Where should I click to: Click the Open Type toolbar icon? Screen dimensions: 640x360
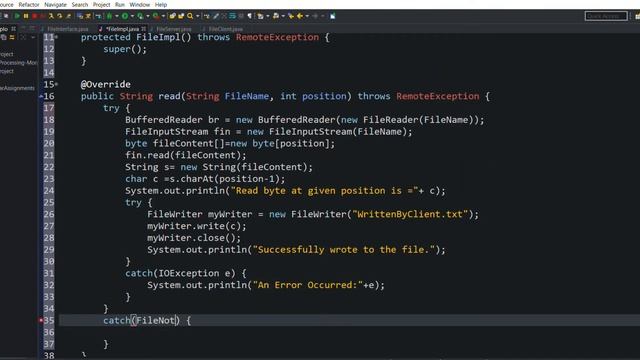pos(173,16)
